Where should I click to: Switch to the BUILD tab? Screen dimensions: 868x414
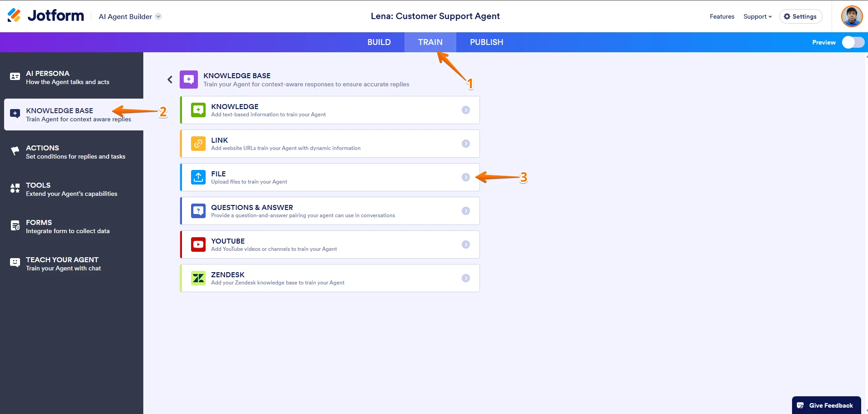379,42
